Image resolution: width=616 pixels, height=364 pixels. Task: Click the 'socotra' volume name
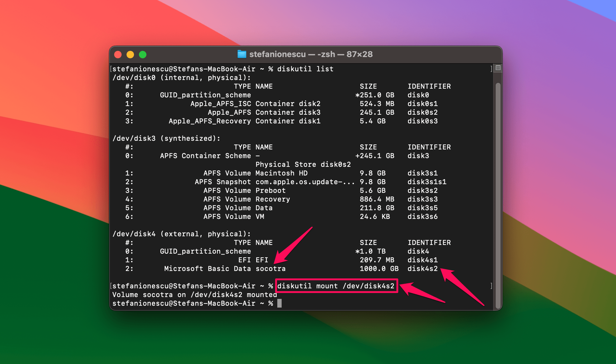[x=270, y=269]
